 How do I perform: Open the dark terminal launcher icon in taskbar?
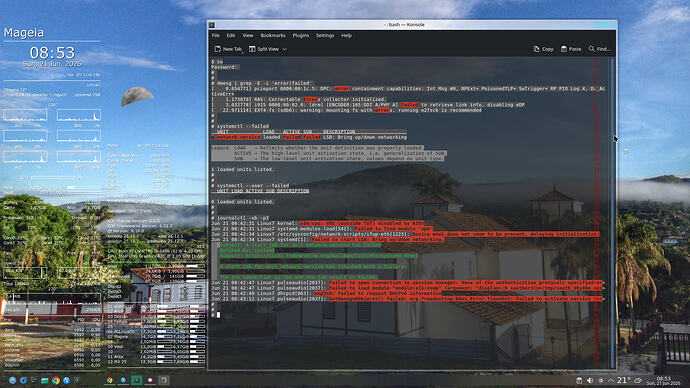77,380
